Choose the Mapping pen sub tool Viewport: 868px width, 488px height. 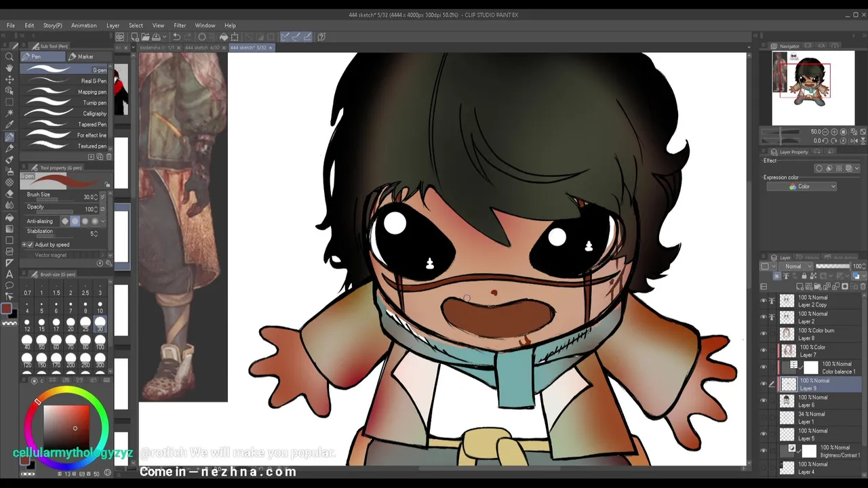[x=64, y=92]
